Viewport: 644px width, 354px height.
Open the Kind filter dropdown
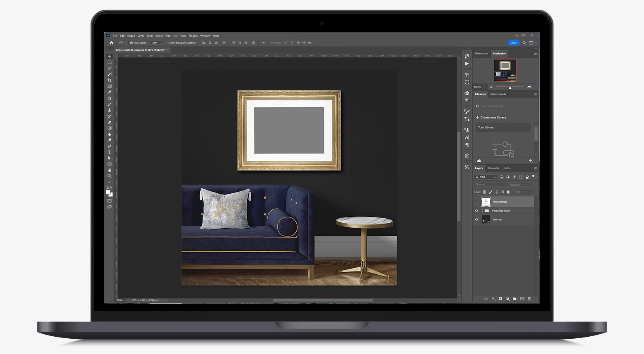[486, 177]
